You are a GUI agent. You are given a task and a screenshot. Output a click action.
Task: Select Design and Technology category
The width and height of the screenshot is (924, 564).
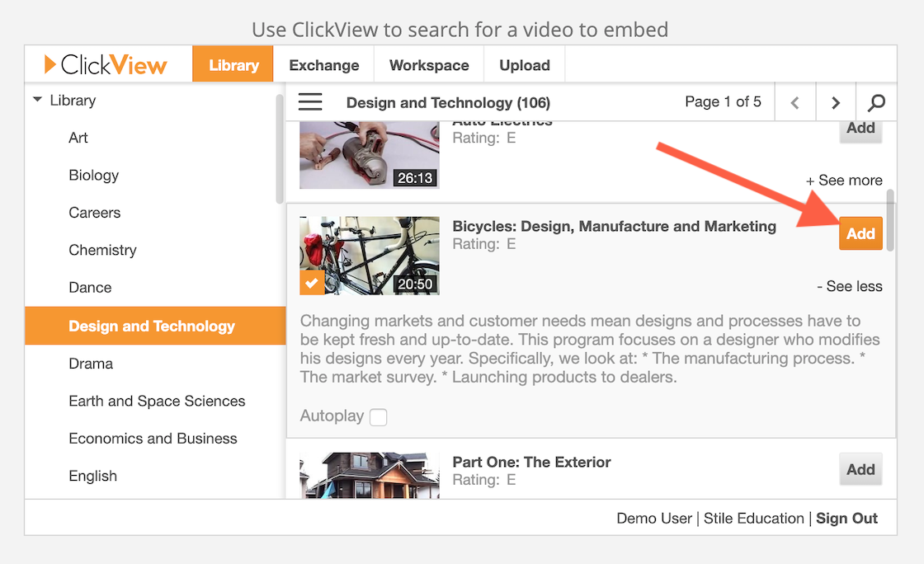point(155,326)
